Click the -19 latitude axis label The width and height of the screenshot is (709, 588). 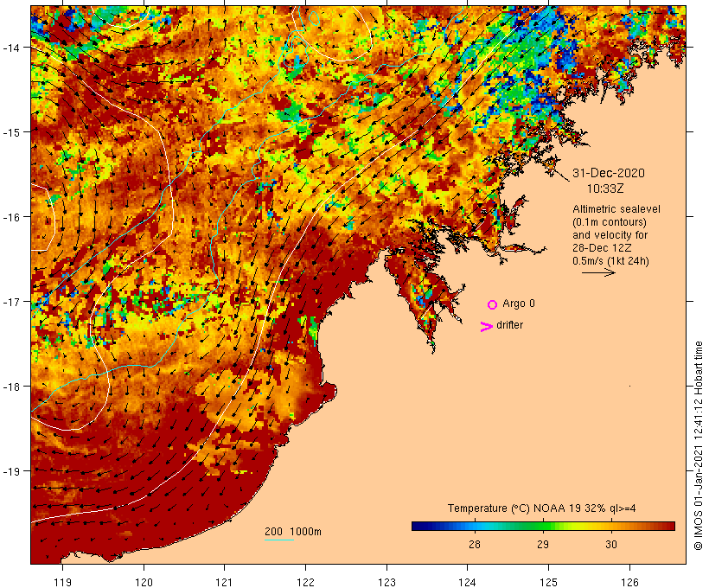pyautogui.click(x=11, y=471)
